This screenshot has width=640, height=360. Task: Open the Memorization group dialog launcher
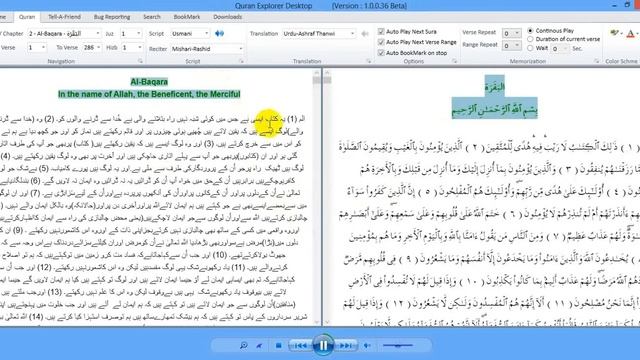click(x=597, y=61)
